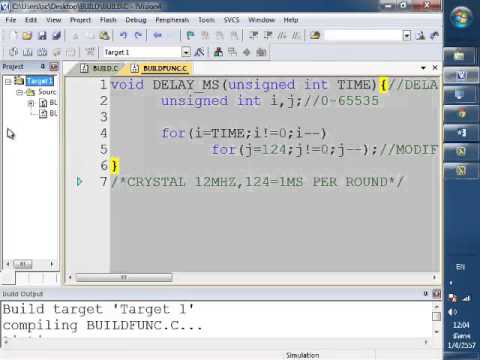Open the Flash menu
Image resolution: width=480 pixels, height=360 pixels.
(108, 20)
